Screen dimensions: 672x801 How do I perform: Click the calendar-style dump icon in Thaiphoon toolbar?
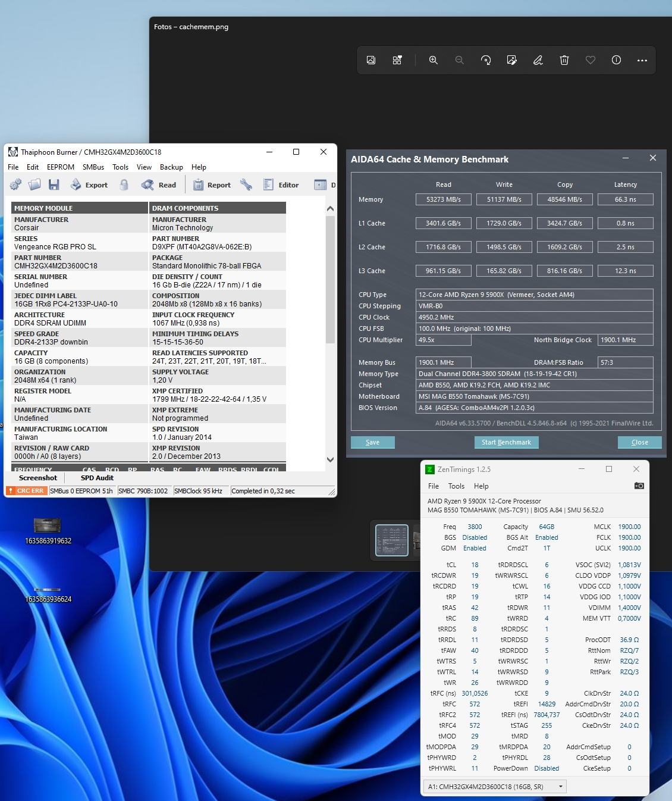pos(321,185)
